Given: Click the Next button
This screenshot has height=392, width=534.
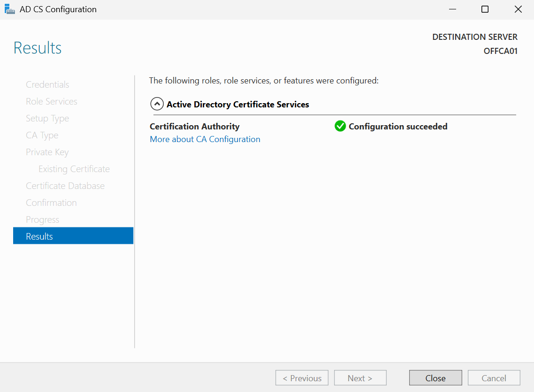Looking at the screenshot, I should [x=360, y=378].
